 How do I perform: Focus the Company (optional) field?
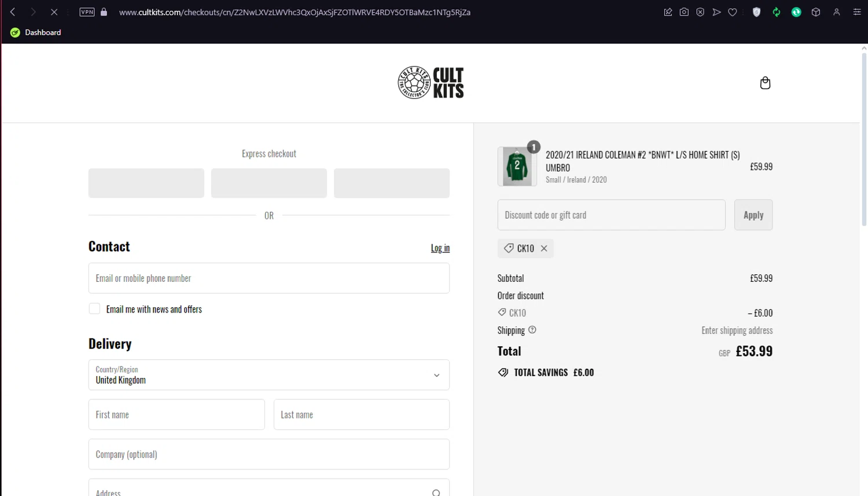[x=269, y=454]
